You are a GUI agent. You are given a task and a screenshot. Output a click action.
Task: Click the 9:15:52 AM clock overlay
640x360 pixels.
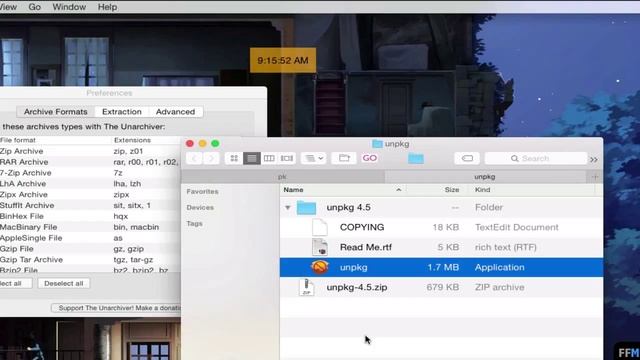pyautogui.click(x=283, y=60)
